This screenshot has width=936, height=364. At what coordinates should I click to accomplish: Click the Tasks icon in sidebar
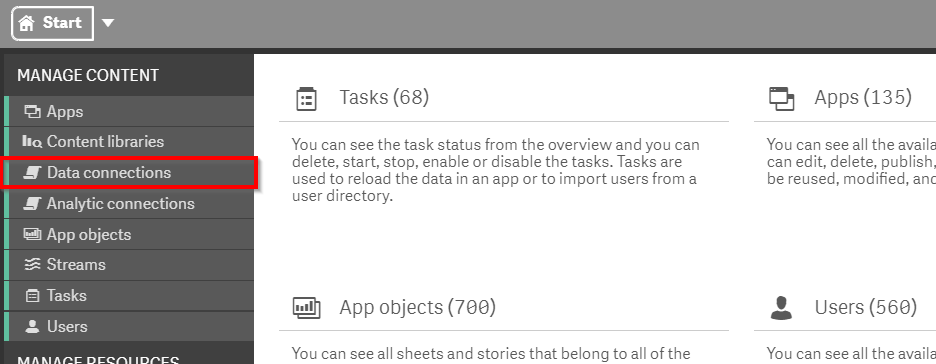click(32, 296)
